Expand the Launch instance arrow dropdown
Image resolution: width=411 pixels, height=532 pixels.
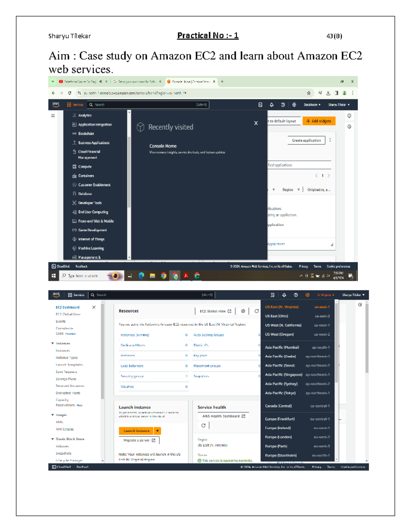click(x=158, y=431)
